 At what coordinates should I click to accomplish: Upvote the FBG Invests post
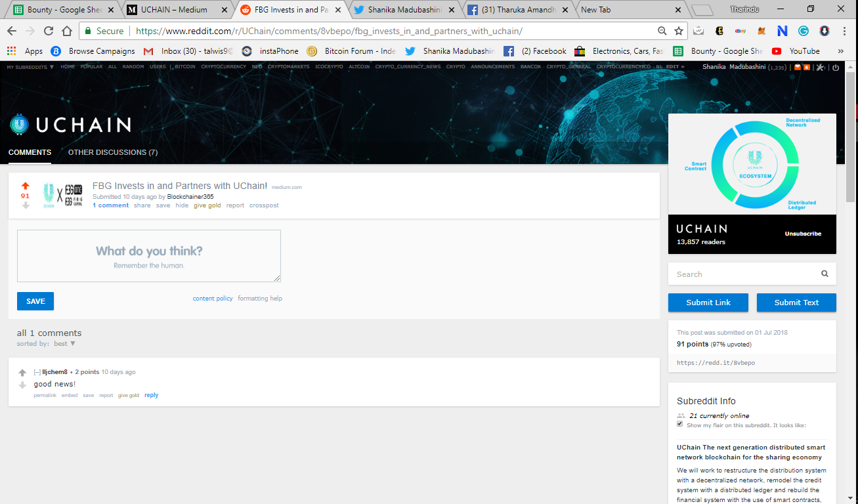point(26,186)
